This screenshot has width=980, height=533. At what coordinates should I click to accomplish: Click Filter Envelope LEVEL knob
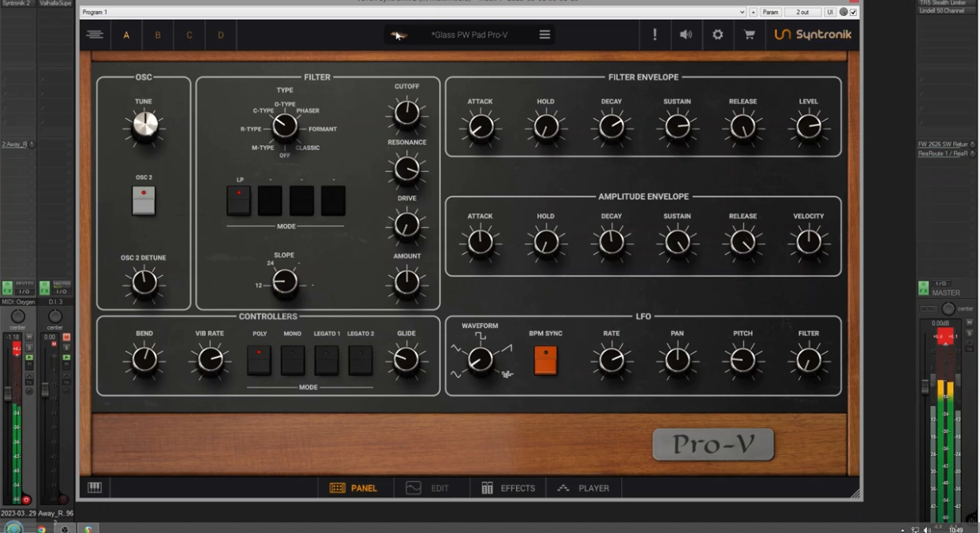[x=809, y=126]
